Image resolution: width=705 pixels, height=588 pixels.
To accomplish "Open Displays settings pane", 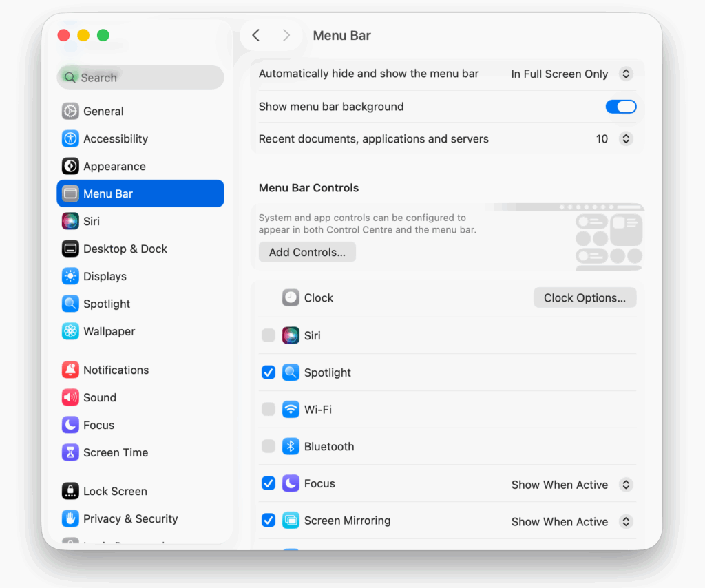I will (140, 276).
